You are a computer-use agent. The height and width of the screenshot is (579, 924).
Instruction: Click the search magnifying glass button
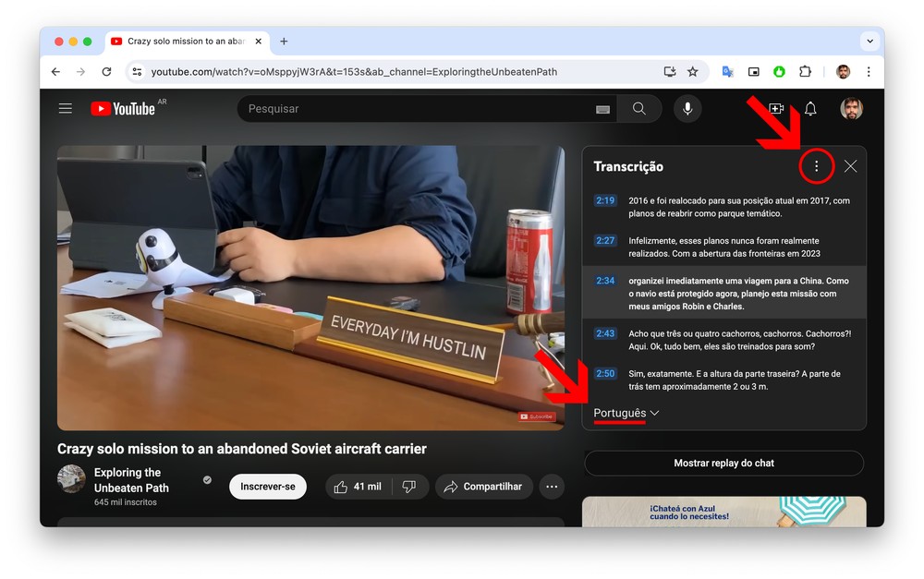tap(639, 109)
